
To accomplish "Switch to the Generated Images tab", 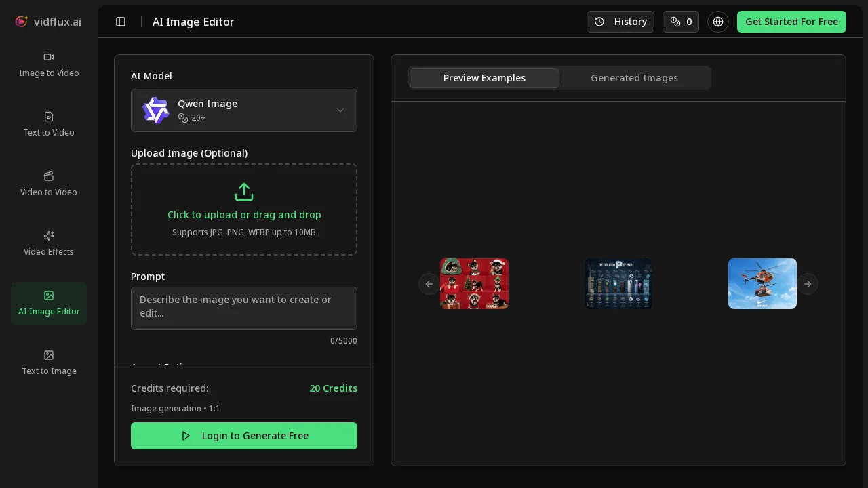I will pos(634,78).
